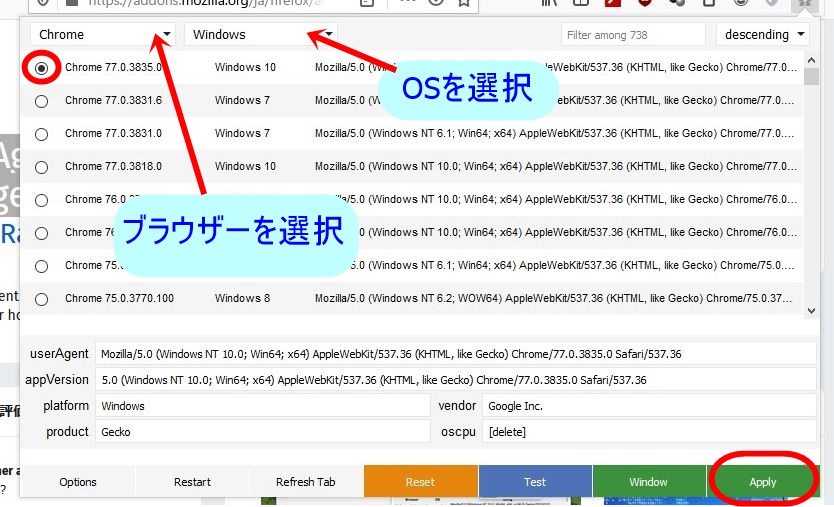The height and width of the screenshot is (507, 834).
Task: Click 'Windows 8' in the Chrome 75.0.3770.100 row
Action: 242,298
